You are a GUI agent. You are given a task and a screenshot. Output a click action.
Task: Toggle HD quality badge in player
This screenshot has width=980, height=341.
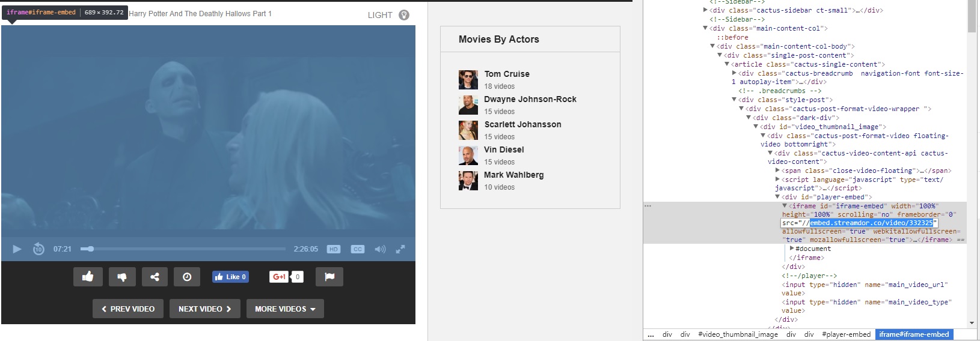tap(334, 249)
